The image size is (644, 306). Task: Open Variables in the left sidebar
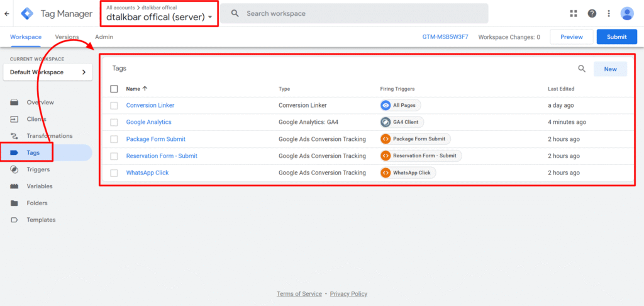[x=39, y=186]
